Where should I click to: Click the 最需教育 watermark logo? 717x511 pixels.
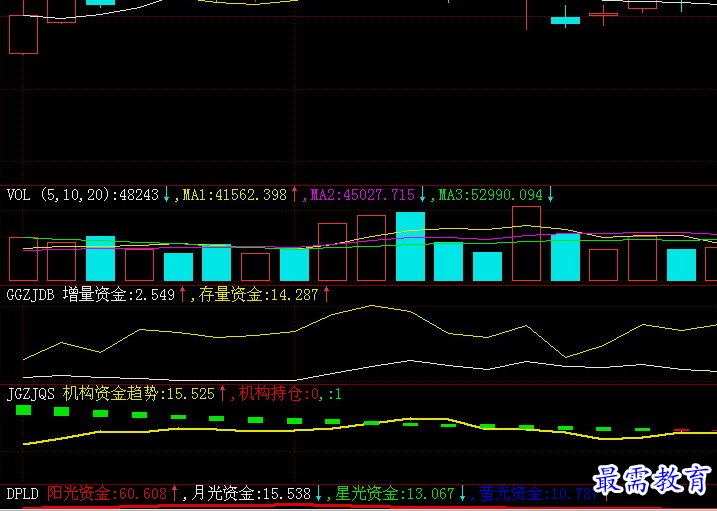click(x=653, y=480)
